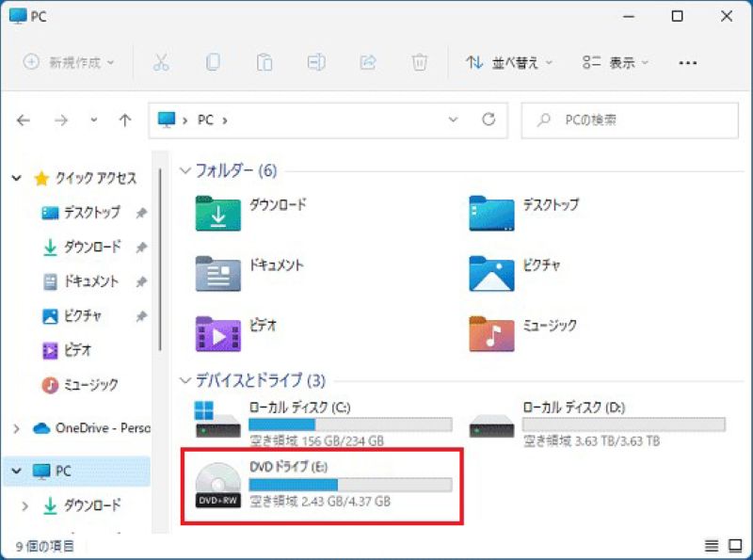This screenshot has width=753, height=560.
Task: Collapse the デバイスとドライブ (3) section
Action: [x=185, y=381]
